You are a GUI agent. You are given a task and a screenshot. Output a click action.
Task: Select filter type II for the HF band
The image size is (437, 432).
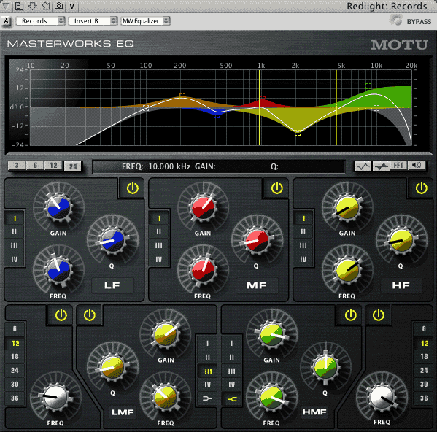(303, 232)
